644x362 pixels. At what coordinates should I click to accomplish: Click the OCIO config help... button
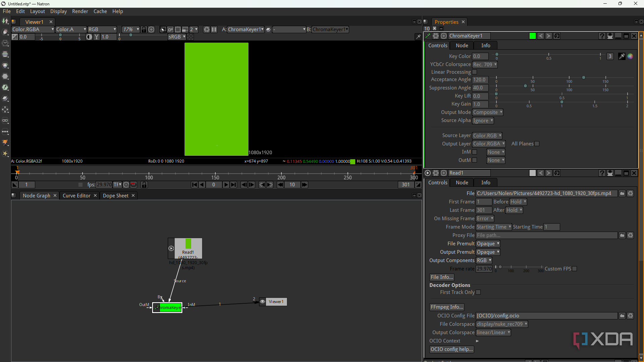(451, 349)
